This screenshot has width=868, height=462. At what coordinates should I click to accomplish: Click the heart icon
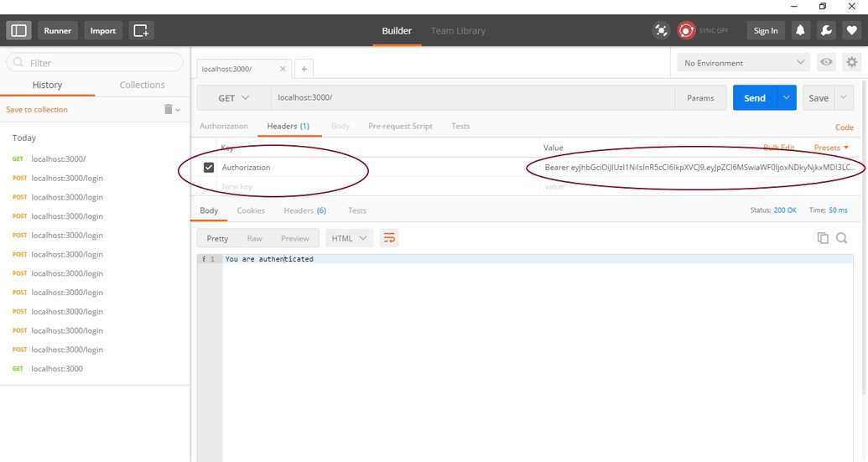point(852,30)
